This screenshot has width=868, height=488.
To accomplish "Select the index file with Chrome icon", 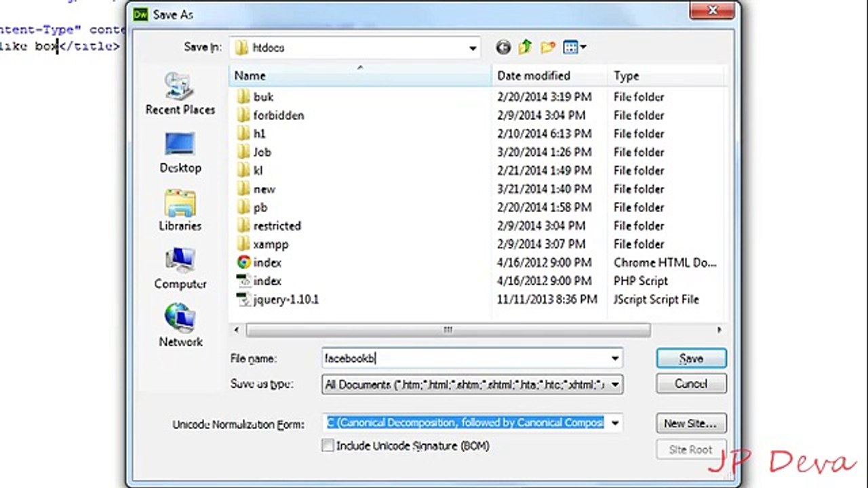I will click(243, 262).
